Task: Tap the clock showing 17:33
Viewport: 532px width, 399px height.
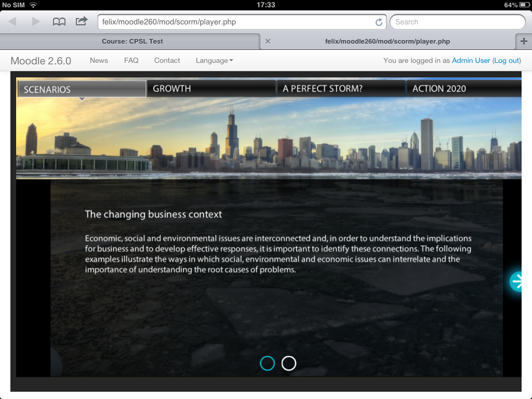Action: click(x=265, y=5)
